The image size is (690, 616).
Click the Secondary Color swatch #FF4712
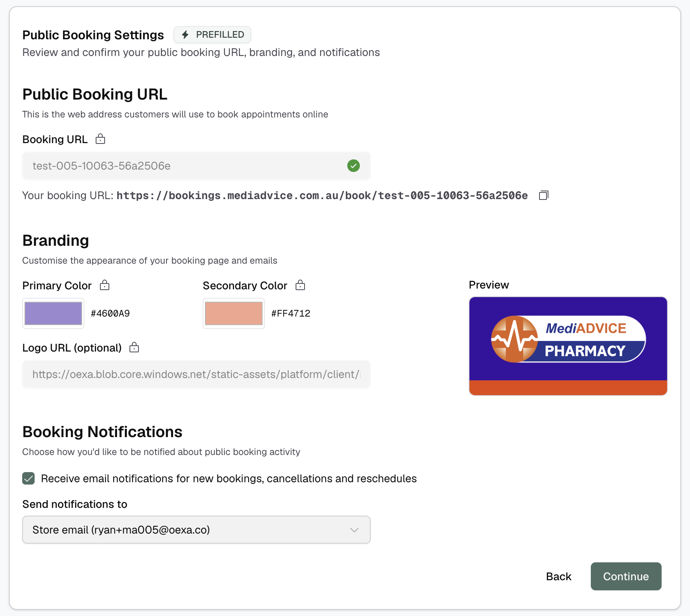coord(233,313)
